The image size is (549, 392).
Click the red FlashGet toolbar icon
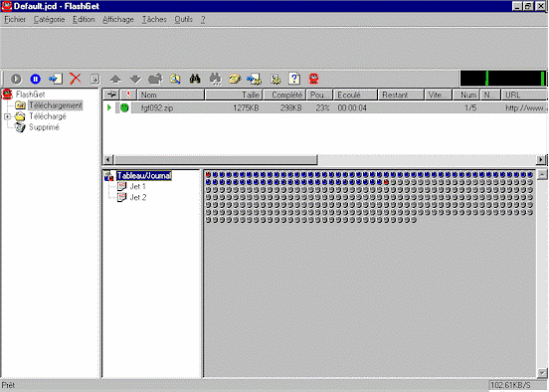coord(313,79)
